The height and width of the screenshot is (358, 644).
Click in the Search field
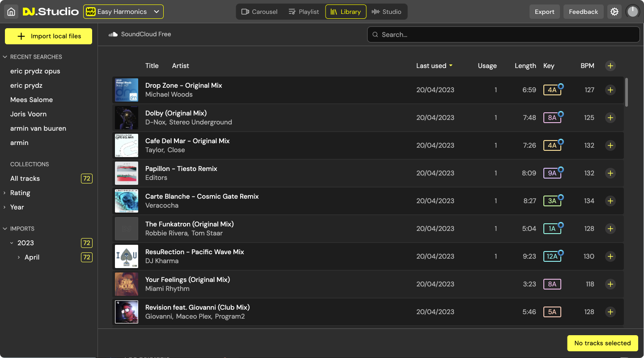(504, 34)
